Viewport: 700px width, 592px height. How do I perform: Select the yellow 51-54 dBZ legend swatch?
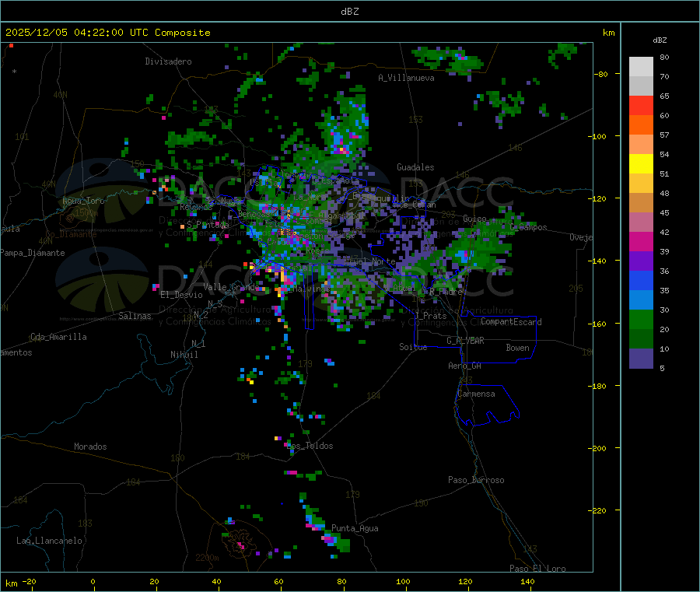[x=641, y=164]
